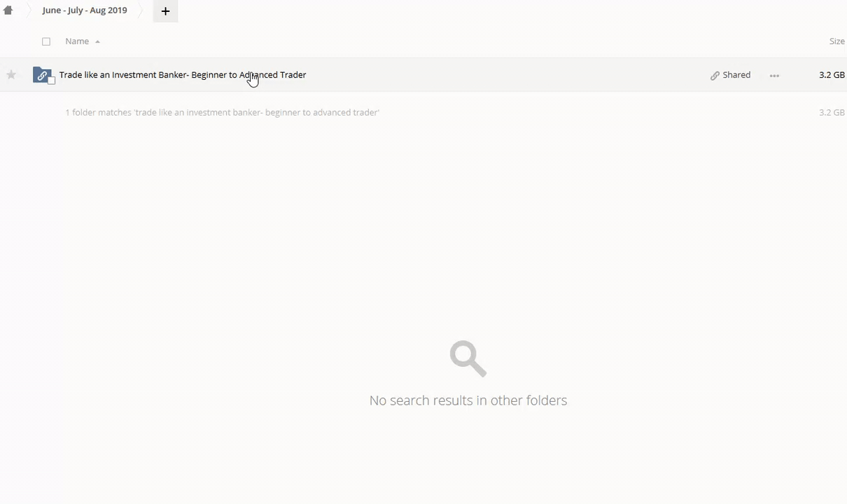Screen dimensions: 847x504
Task: Click the Shared label on the folder row
Action: pyautogui.click(x=736, y=75)
